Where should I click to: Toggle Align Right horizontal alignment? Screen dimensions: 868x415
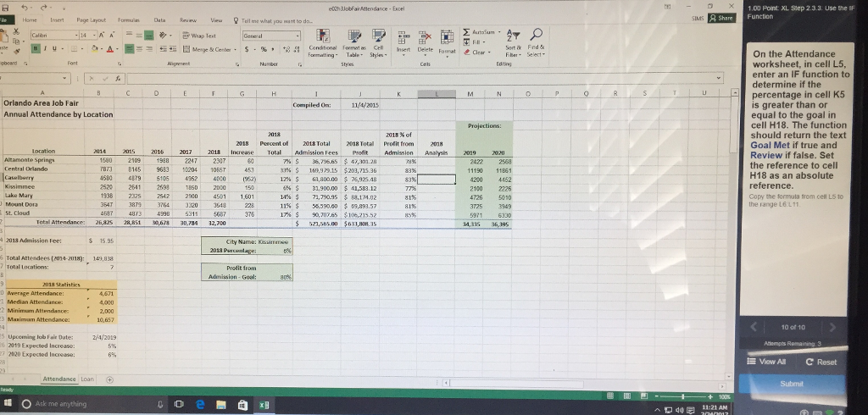tap(149, 49)
